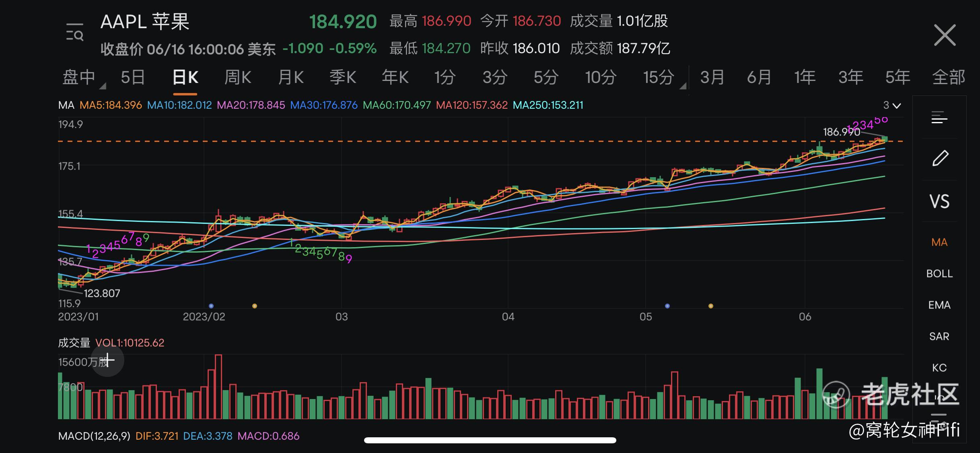
Task: Click the MA10:182.012 value label
Action: pyautogui.click(x=179, y=105)
